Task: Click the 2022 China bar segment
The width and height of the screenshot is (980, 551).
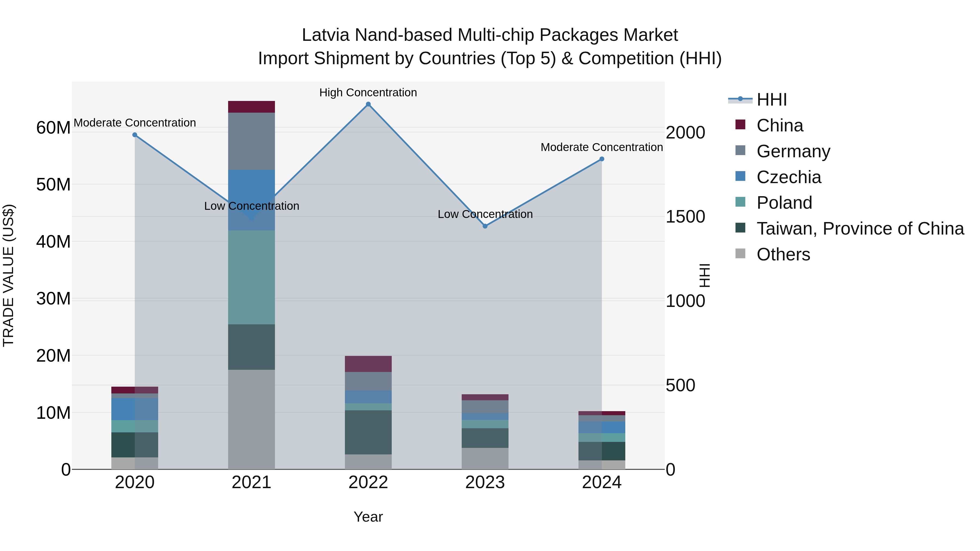Action: click(x=368, y=364)
